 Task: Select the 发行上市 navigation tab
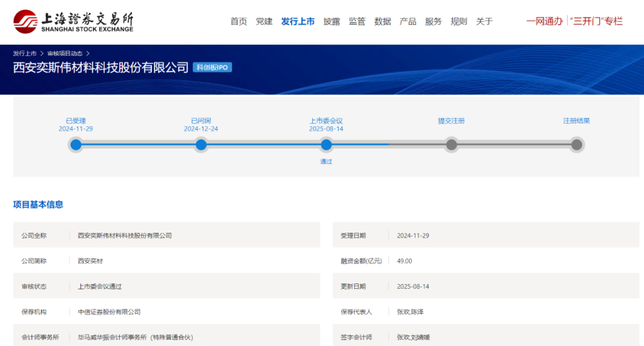pos(298,21)
